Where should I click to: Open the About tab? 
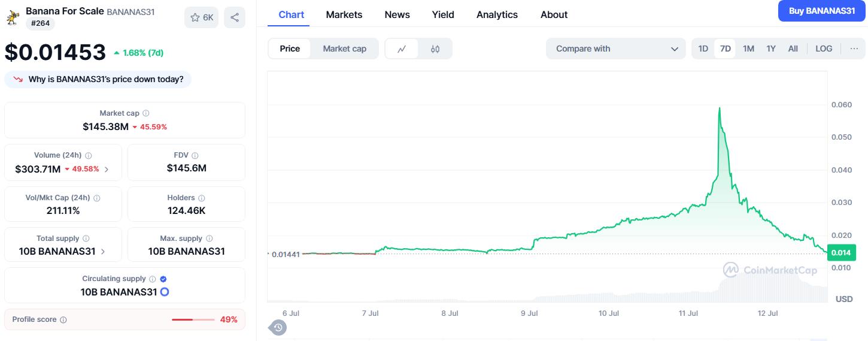pos(554,14)
